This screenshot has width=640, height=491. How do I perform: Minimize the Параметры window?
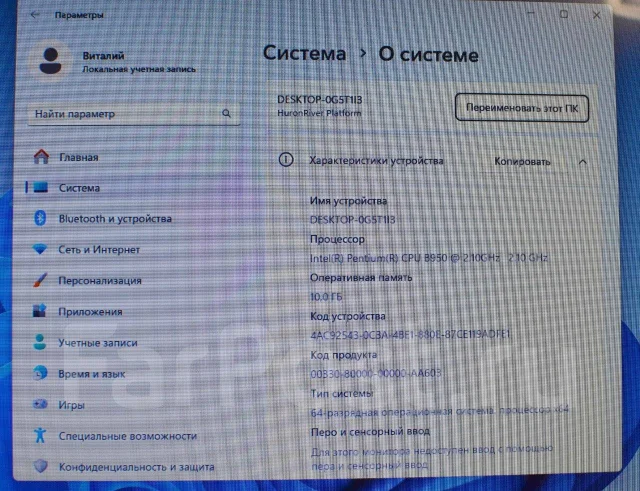(531, 14)
